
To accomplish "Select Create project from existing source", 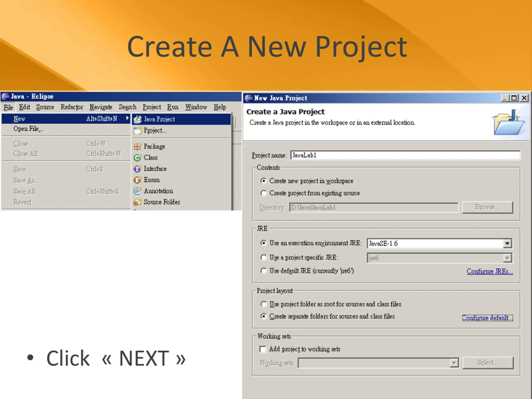I will tap(264, 193).
